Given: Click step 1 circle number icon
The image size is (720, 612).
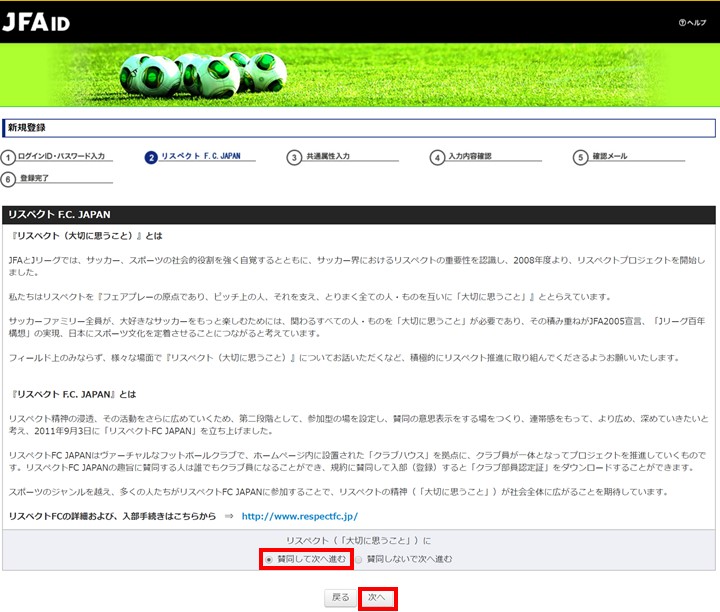Looking at the screenshot, I should [8, 157].
